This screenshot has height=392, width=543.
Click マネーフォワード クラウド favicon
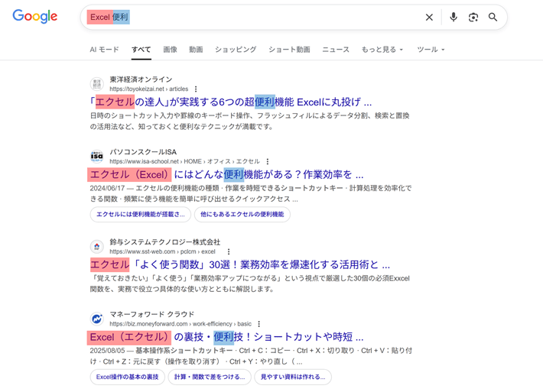(96, 319)
